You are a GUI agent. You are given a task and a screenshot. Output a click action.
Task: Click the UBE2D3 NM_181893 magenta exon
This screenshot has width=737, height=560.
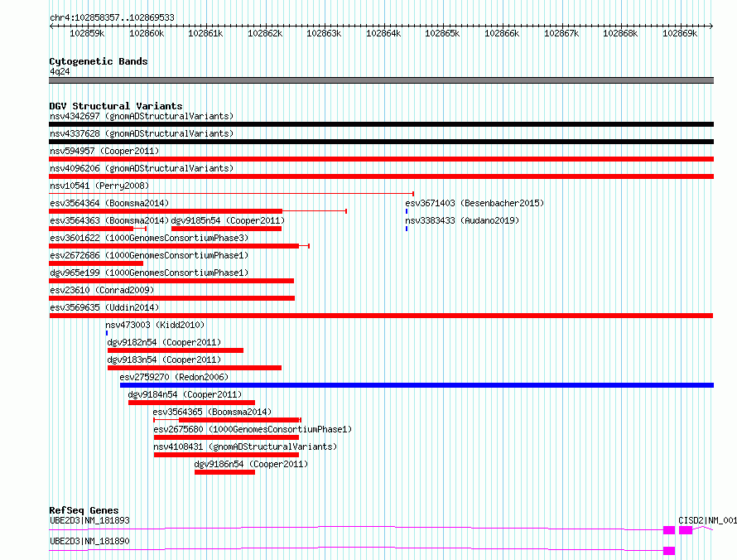[x=669, y=530]
